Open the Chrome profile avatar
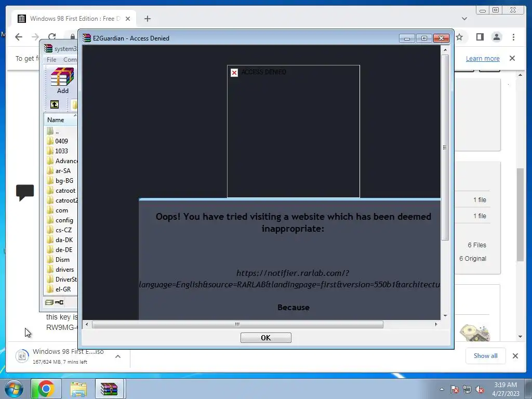 (x=497, y=37)
